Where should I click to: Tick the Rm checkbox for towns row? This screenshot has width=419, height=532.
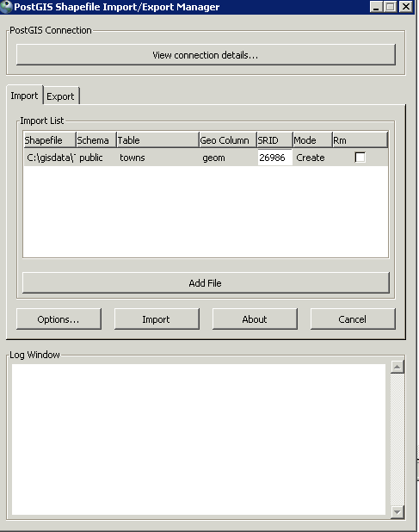point(360,157)
